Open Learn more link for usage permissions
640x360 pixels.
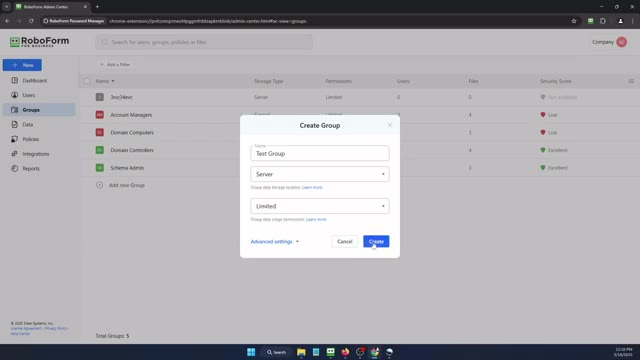point(316,219)
